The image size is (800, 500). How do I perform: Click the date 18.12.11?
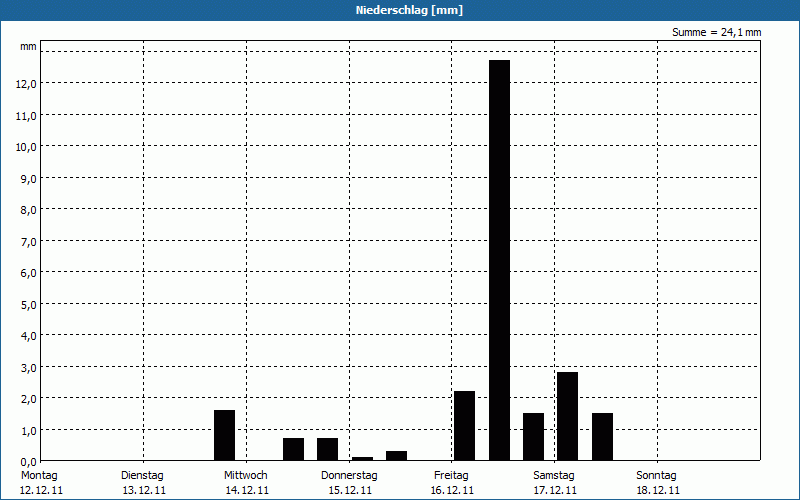coord(658,491)
